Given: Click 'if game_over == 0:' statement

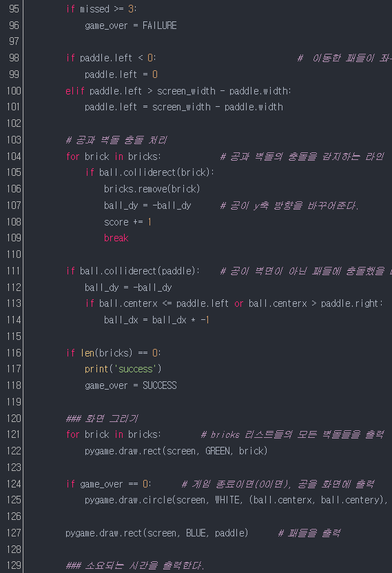Looking at the screenshot, I should click(x=109, y=484).
